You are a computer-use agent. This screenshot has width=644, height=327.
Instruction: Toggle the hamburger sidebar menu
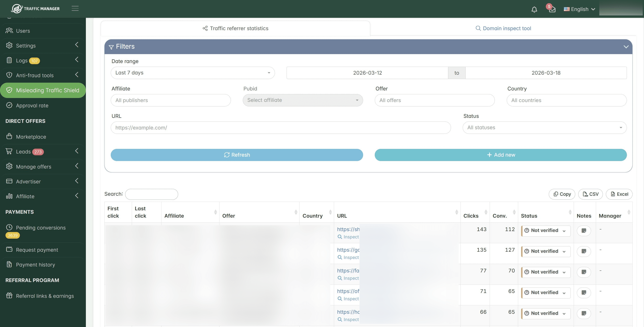pyautogui.click(x=75, y=8)
